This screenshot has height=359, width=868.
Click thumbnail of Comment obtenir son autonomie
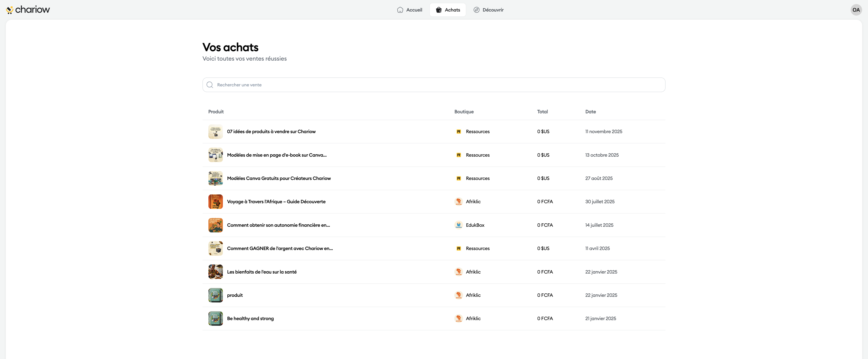tap(215, 225)
